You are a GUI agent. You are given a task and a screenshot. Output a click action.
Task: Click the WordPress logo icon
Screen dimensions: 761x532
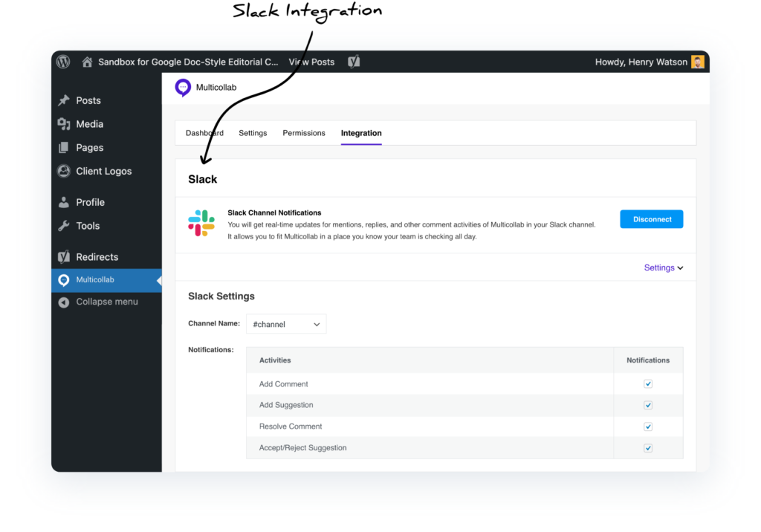coord(63,62)
